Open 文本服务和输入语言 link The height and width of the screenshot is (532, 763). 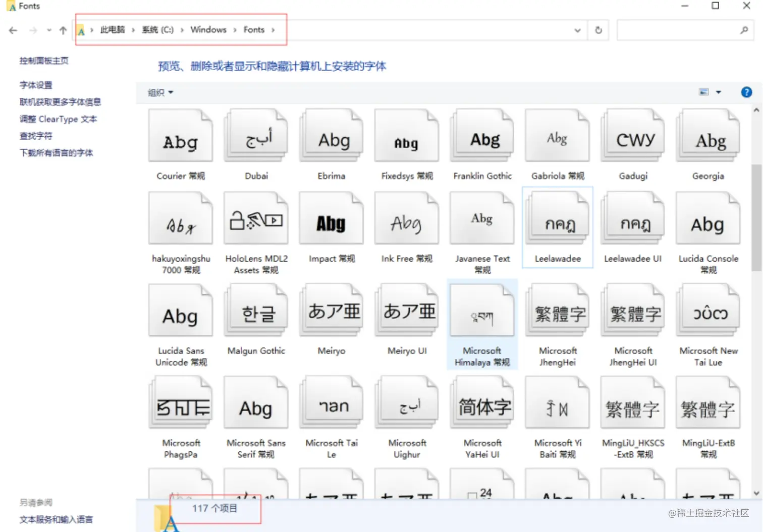[x=56, y=519]
